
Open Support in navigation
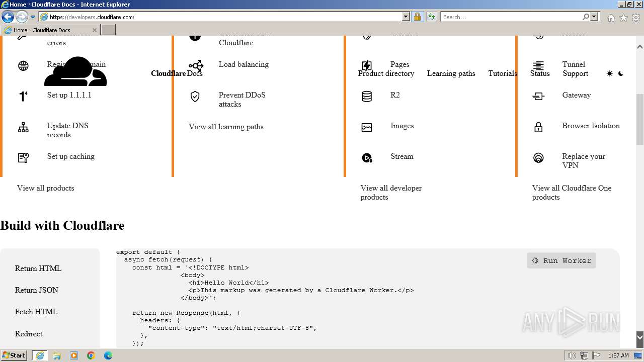(575, 73)
